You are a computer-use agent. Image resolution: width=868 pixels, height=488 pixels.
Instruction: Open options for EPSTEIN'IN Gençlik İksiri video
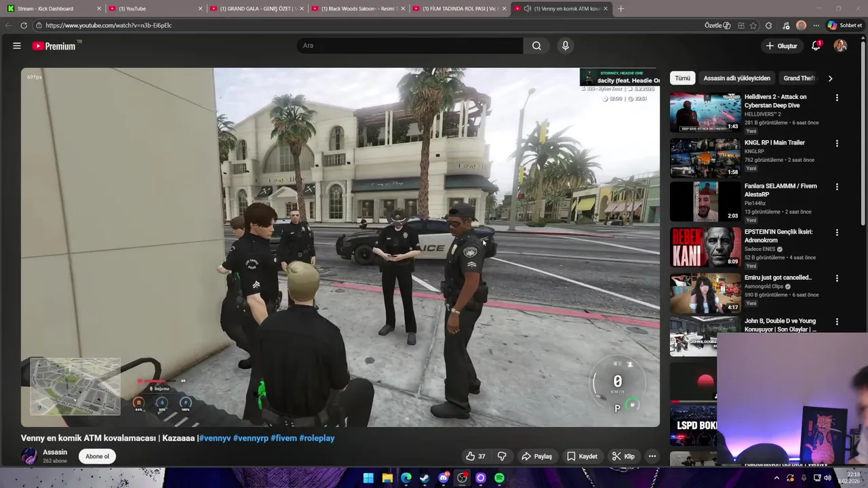(837, 232)
